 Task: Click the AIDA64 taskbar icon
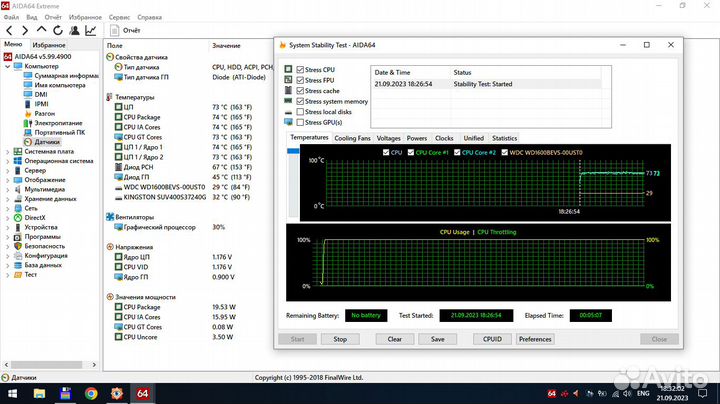click(142, 393)
